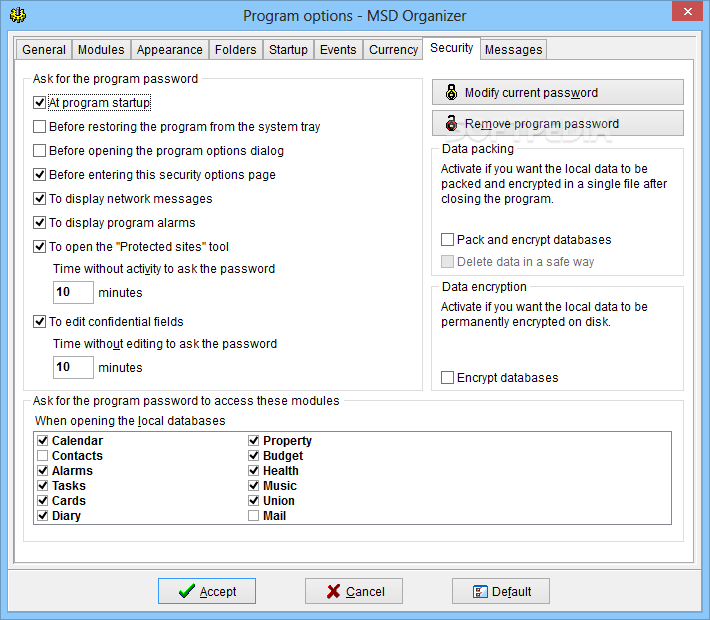Click the MSD Organizer app icon in title bar

[x=18, y=15]
